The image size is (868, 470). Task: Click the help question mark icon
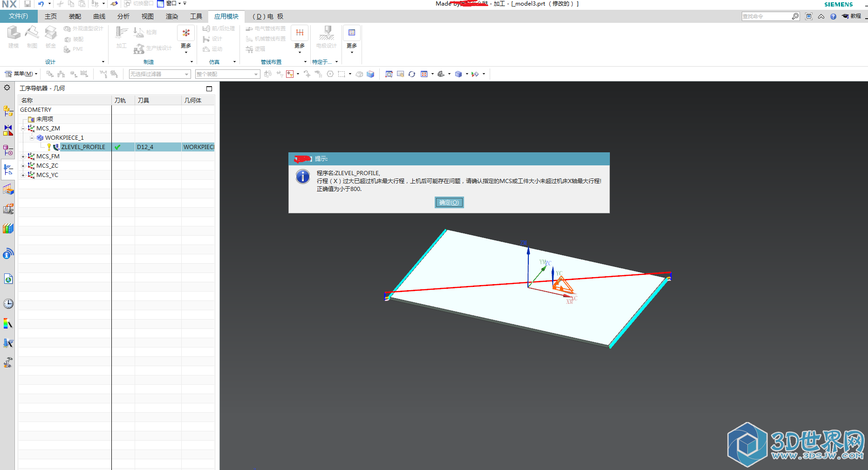[x=833, y=16]
